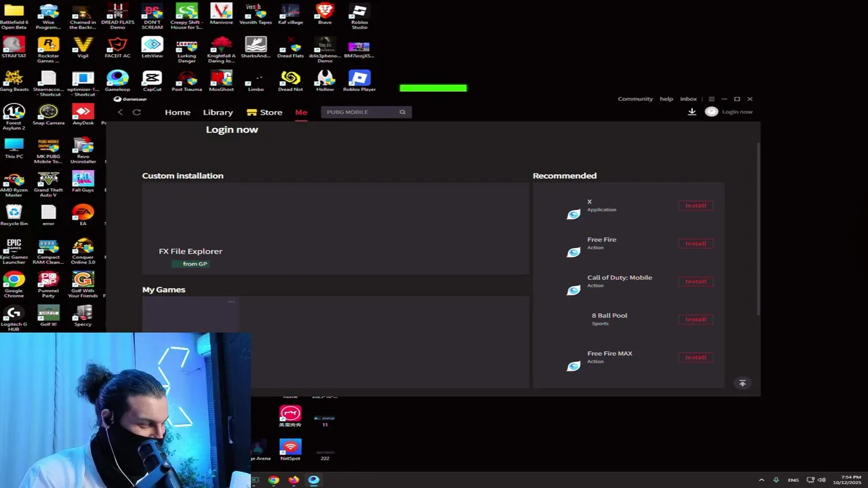Open the My Games three-dot menu
This screenshot has height=488, width=868.
tap(231, 302)
